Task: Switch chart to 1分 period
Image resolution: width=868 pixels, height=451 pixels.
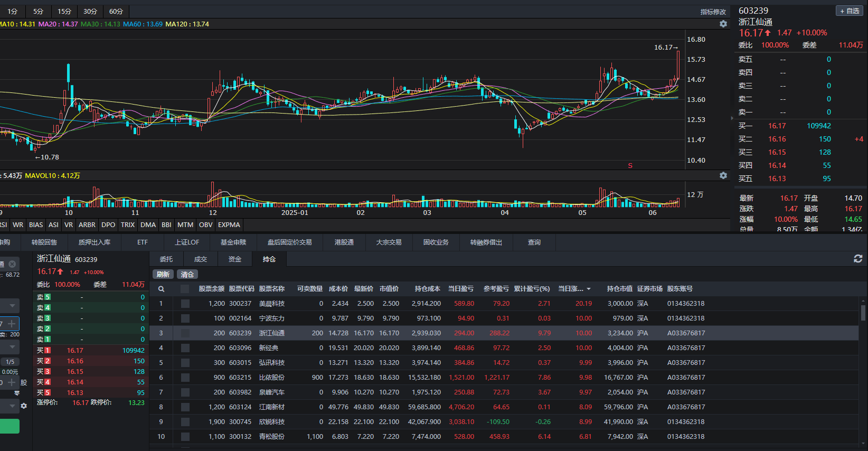Action: click(13, 11)
